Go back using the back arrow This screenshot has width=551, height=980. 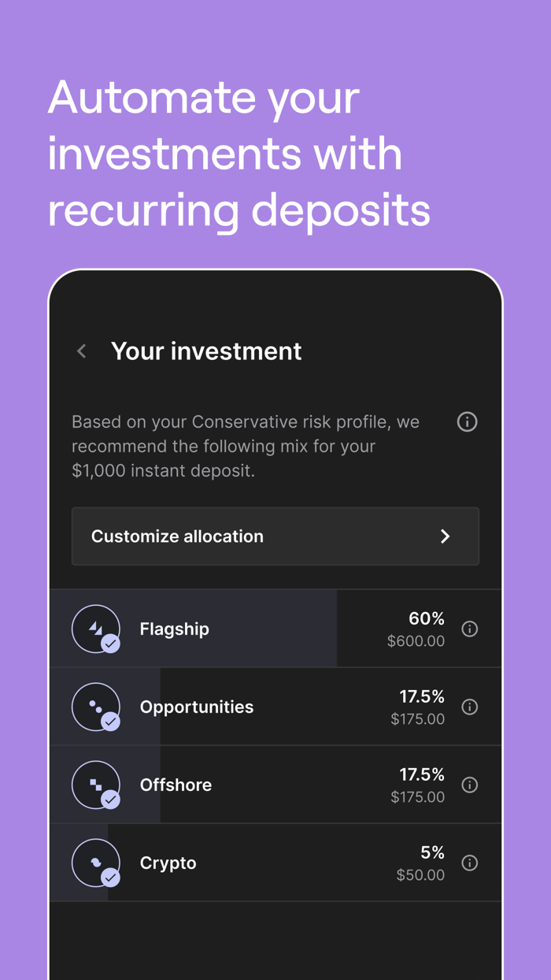tap(81, 351)
